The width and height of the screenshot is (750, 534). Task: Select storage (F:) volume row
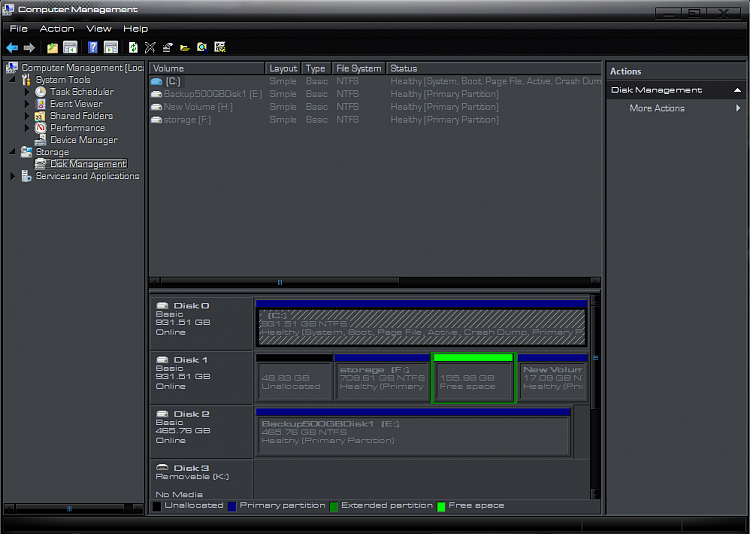coord(375,120)
